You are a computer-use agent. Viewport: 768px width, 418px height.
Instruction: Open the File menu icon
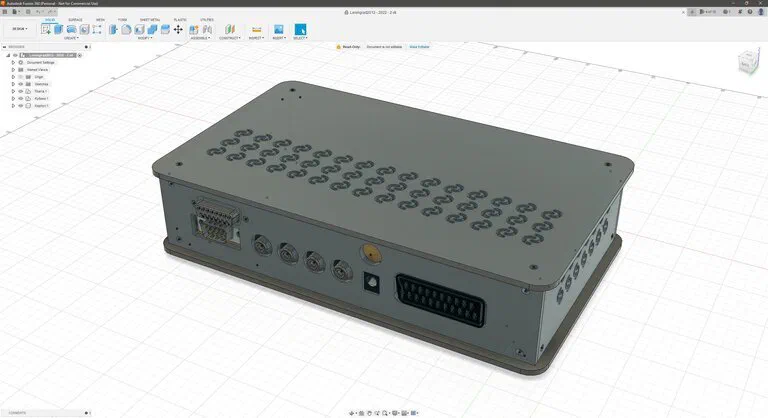coord(15,12)
